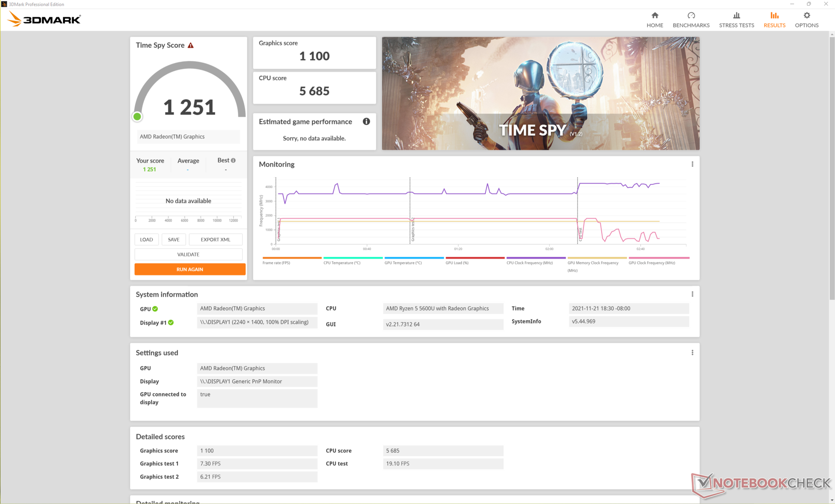Switch to the Results tab
Viewport: 835px width, 504px height.
(774, 20)
